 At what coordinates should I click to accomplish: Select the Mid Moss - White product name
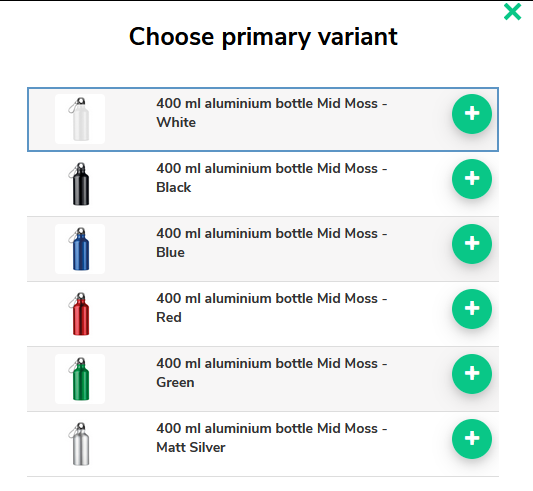click(272, 113)
